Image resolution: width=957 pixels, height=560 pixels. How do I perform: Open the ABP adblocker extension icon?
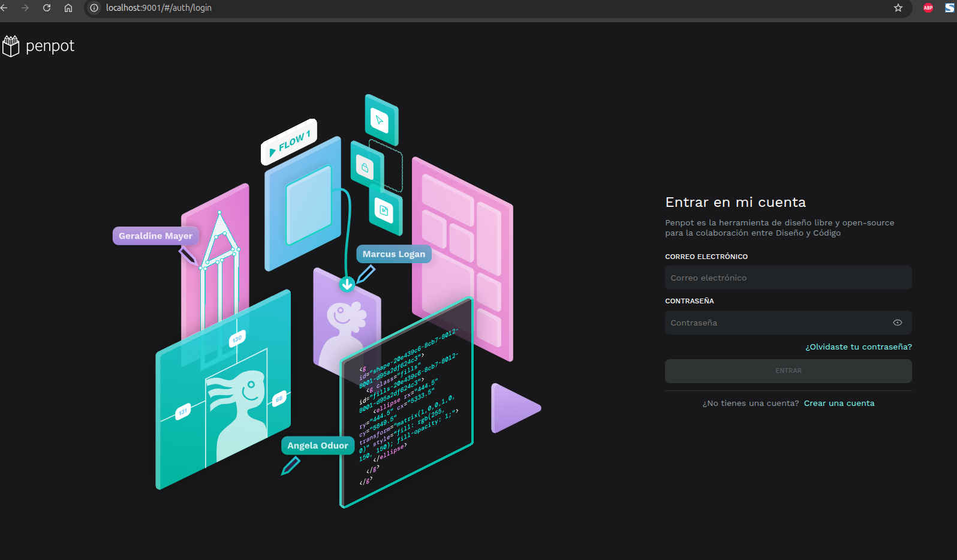pos(928,8)
